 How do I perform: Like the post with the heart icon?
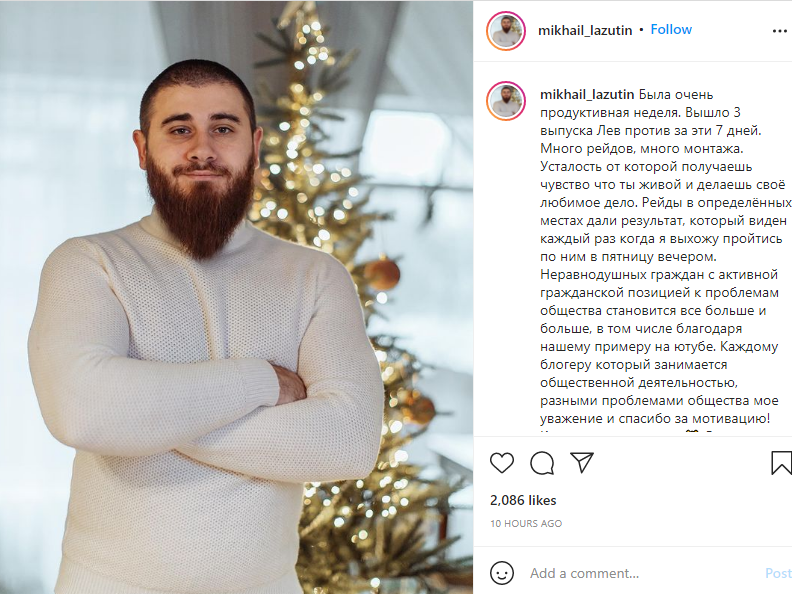pos(502,463)
